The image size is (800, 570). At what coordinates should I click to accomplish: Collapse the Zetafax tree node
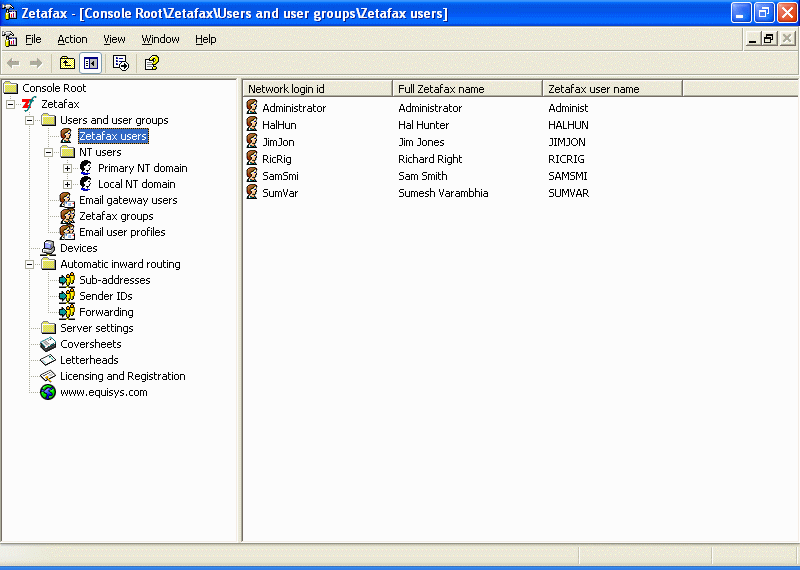pyautogui.click(x=10, y=105)
